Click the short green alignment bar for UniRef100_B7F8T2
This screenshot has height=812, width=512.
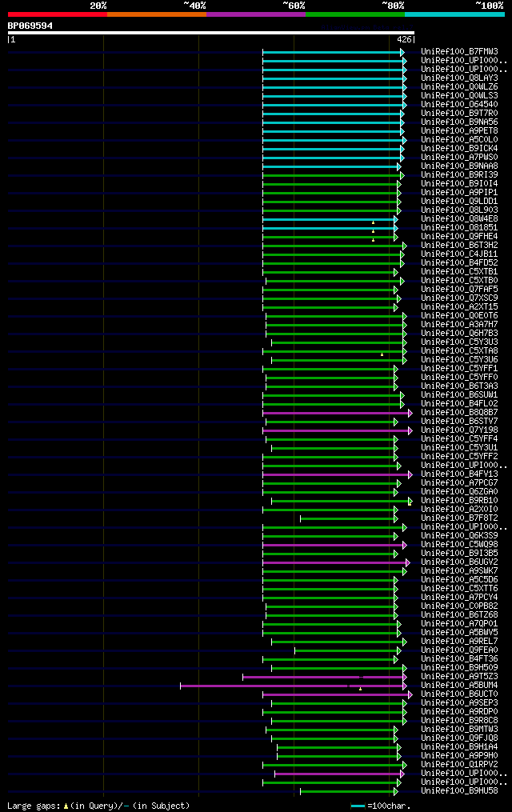348,519
